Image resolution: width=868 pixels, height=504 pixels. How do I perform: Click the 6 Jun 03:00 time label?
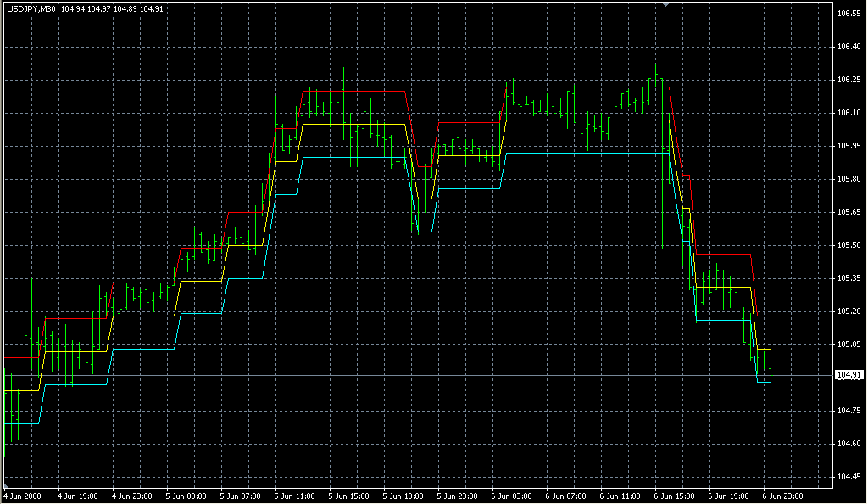(511, 495)
